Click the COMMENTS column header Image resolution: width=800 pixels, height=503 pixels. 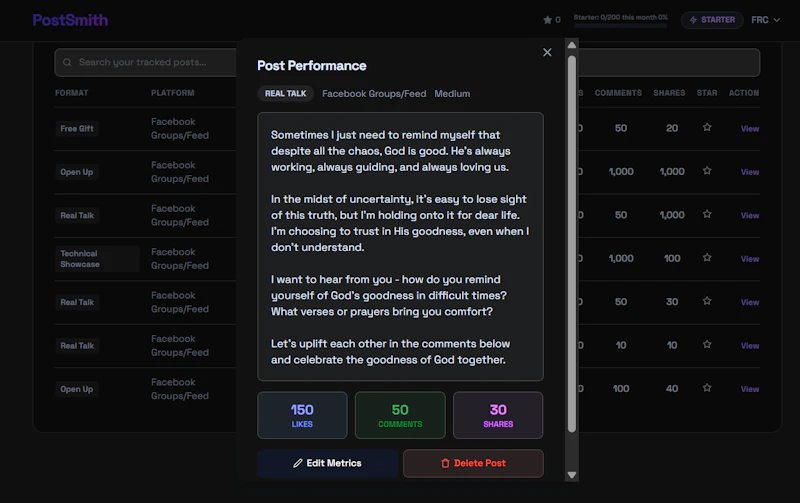point(618,93)
